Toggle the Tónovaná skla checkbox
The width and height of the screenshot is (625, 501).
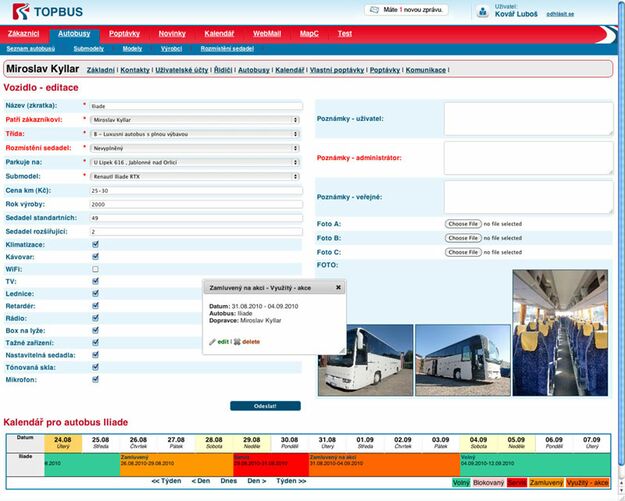[95, 367]
